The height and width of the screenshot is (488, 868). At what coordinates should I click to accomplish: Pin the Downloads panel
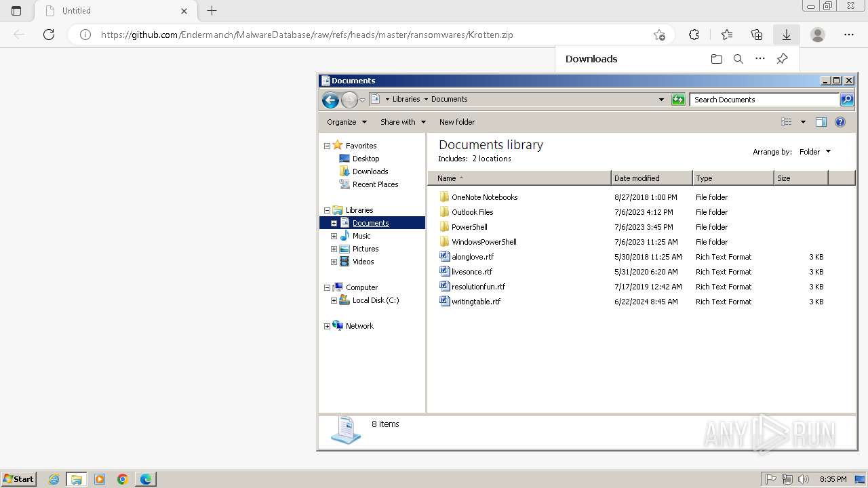point(782,59)
